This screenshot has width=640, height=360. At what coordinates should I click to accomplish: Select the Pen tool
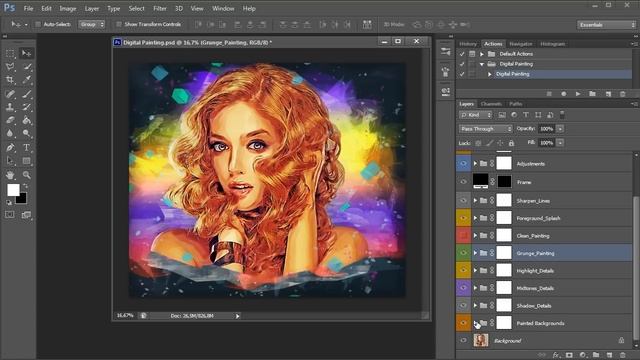click(10, 147)
